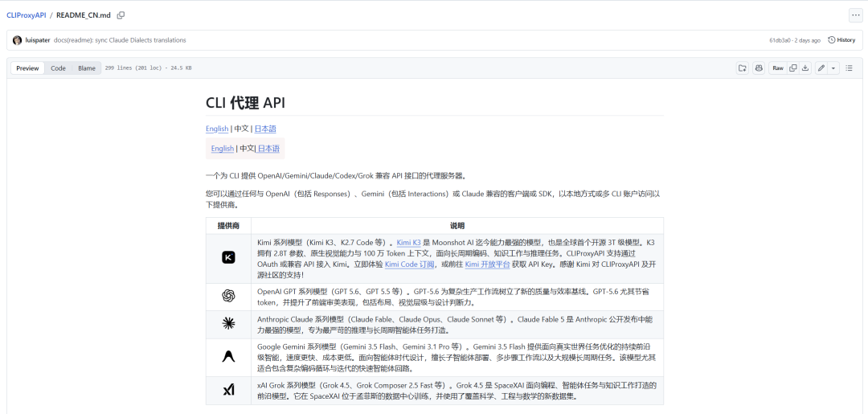The width and height of the screenshot is (868, 414).
Task: Click English link in the highlighted box
Action: (223, 149)
